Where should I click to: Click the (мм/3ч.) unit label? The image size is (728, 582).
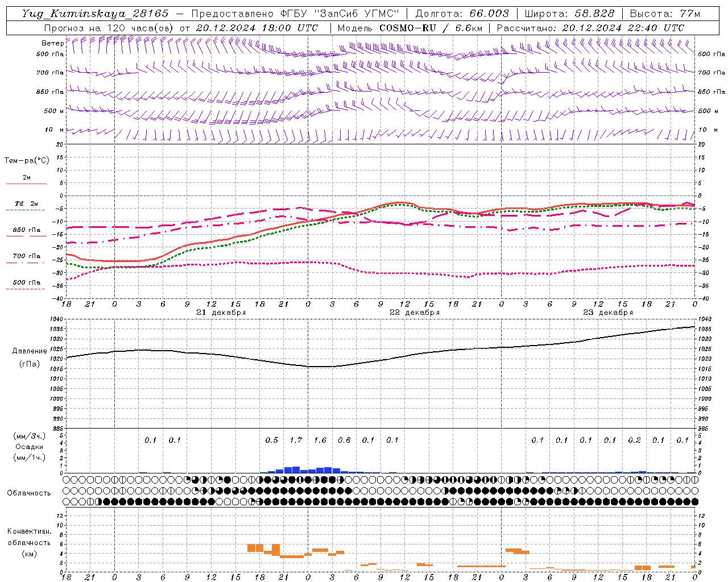[x=30, y=436]
